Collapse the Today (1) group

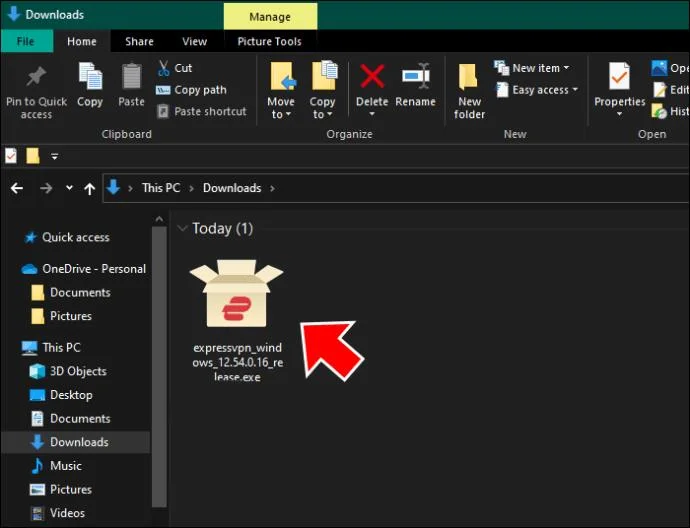pyautogui.click(x=182, y=228)
